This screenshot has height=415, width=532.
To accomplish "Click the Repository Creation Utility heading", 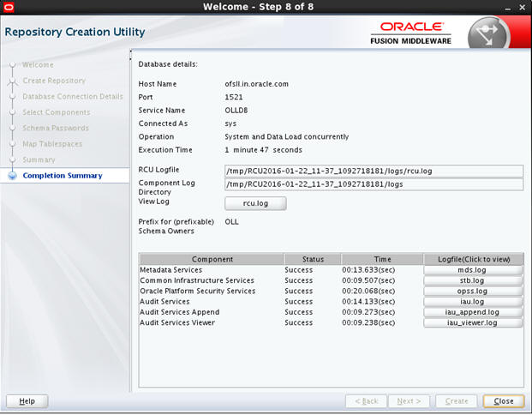I will point(75,33).
